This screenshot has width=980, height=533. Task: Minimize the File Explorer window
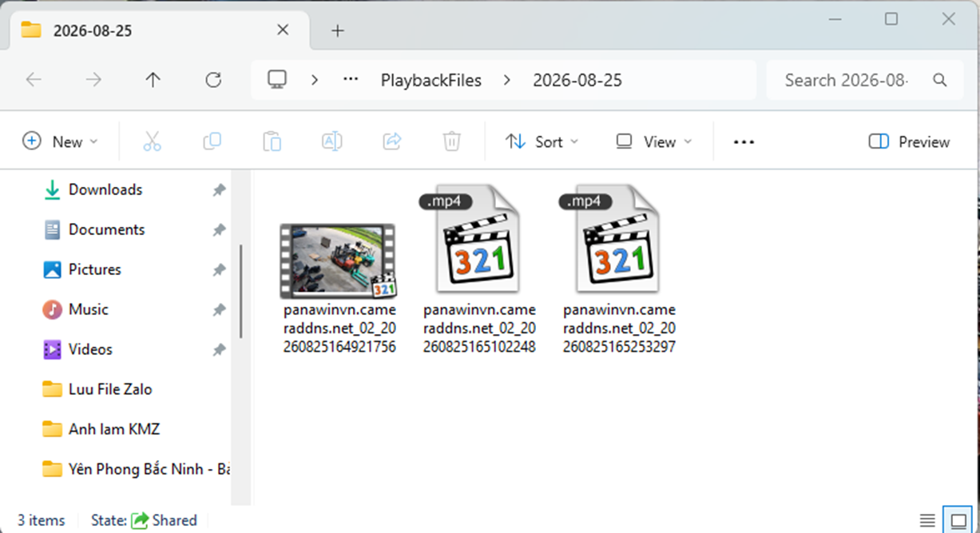click(x=834, y=18)
